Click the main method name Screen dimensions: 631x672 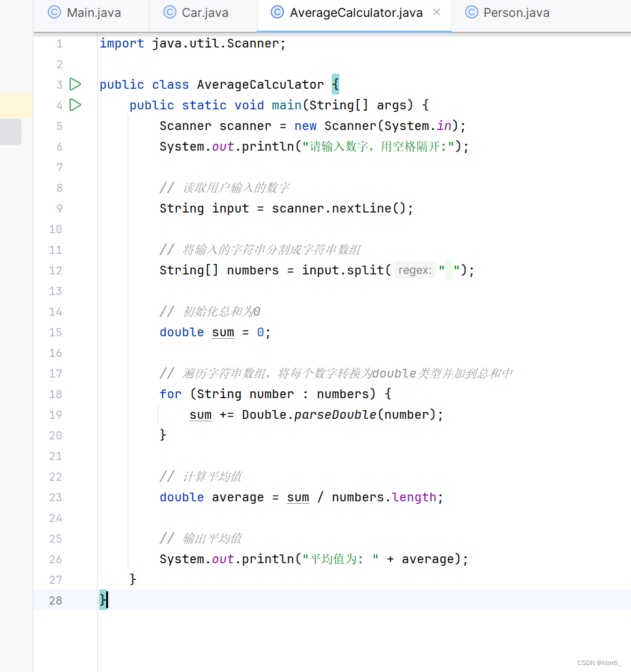287,105
